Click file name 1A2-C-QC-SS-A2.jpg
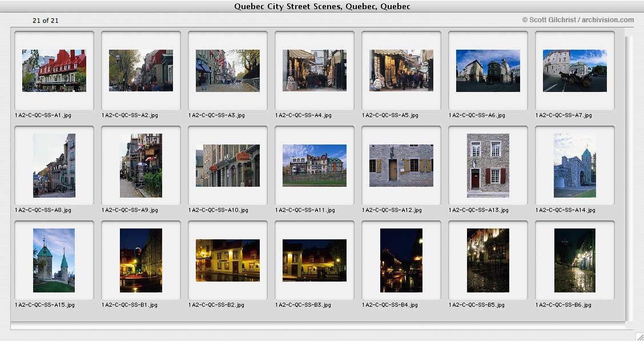Image resolution: width=644 pixels, height=341 pixels. pos(130,115)
